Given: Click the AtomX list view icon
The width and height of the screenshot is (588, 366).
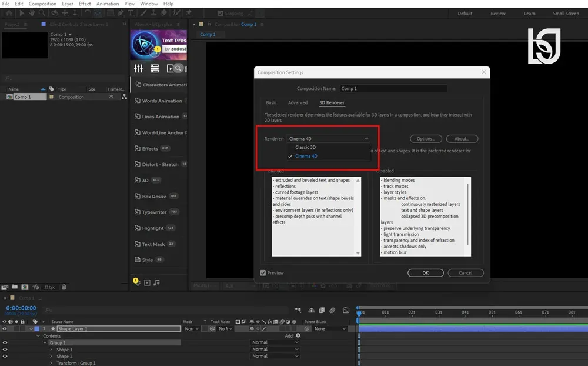Looking at the screenshot, I should 155,68.
